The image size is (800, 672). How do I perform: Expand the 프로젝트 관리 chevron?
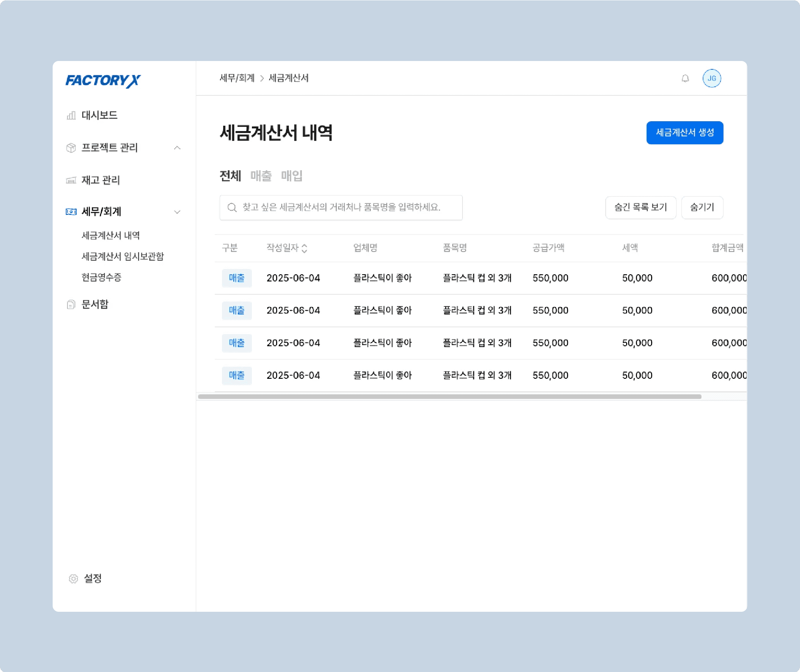(177, 148)
